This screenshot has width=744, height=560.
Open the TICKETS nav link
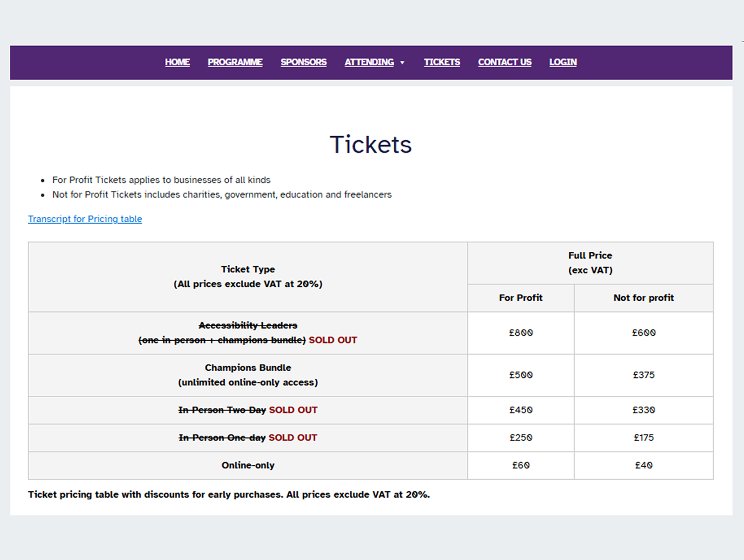click(442, 62)
